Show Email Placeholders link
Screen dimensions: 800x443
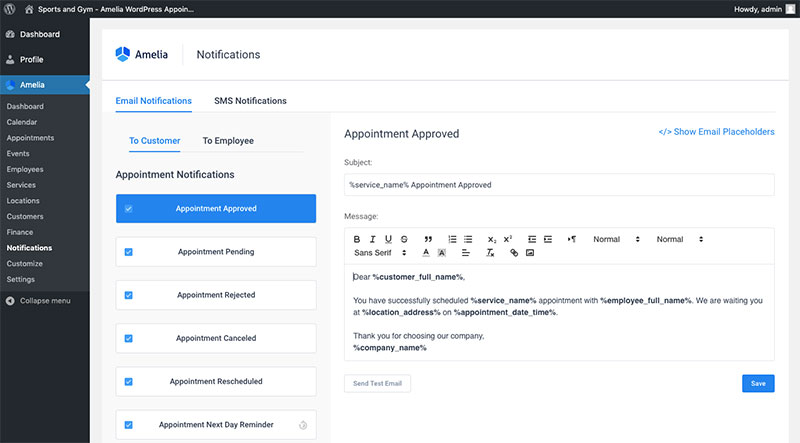[716, 132]
